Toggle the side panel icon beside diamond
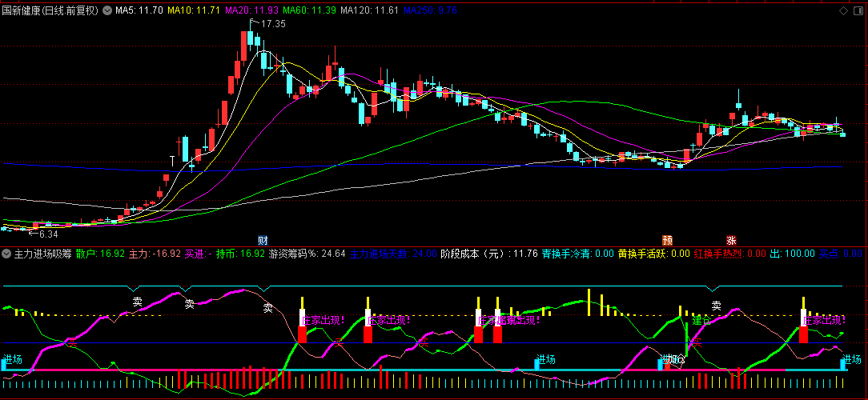 858,11
